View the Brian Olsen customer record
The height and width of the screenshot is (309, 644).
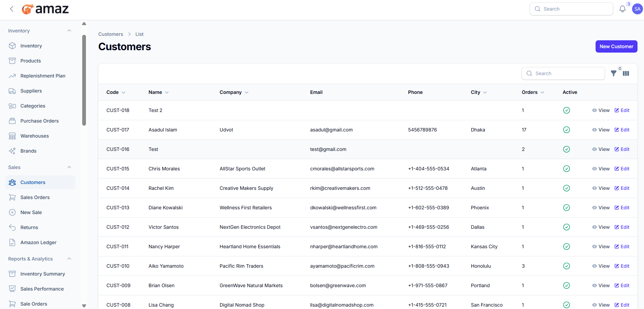(601, 285)
